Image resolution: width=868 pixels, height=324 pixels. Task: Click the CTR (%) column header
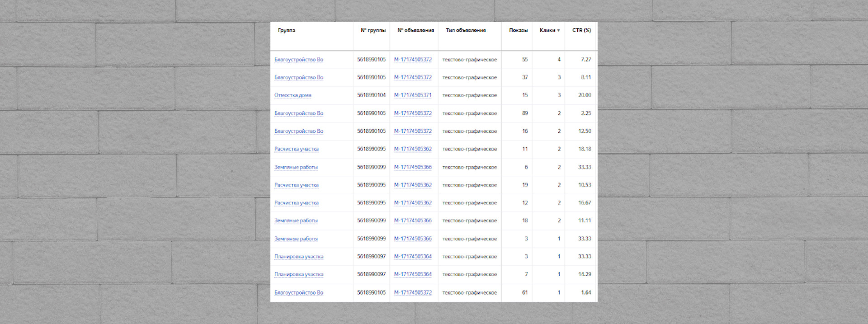tap(581, 30)
